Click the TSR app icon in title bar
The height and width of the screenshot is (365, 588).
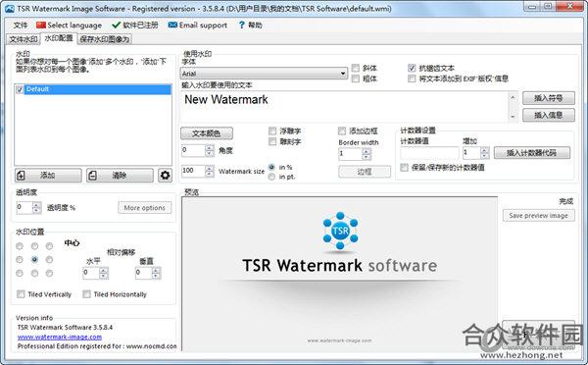11,8
